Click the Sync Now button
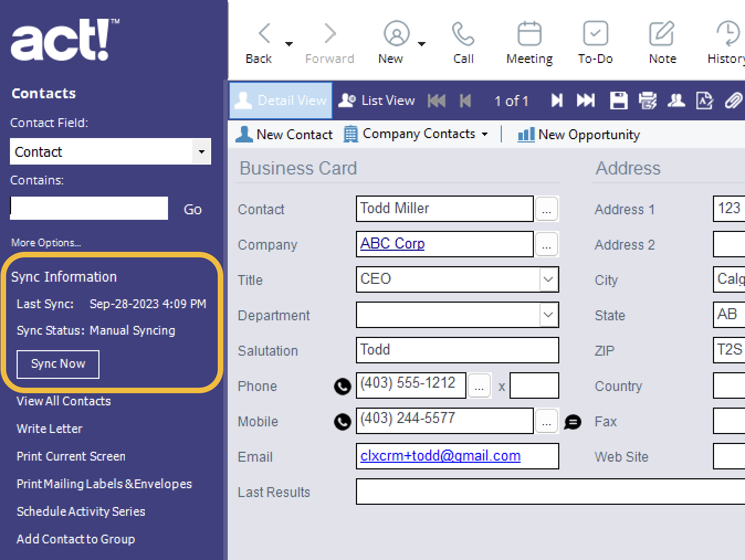This screenshot has height=560, width=745. (58, 364)
